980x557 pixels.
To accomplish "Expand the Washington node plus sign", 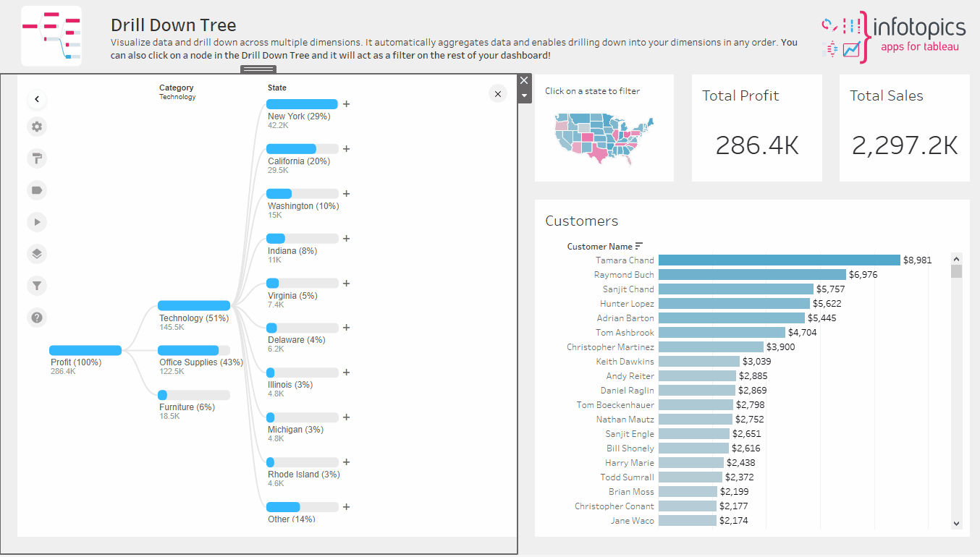I will 347,194.
